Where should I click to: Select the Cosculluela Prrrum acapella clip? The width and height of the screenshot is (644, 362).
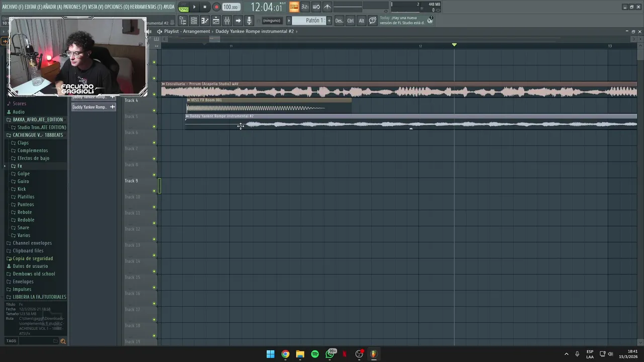(399, 89)
